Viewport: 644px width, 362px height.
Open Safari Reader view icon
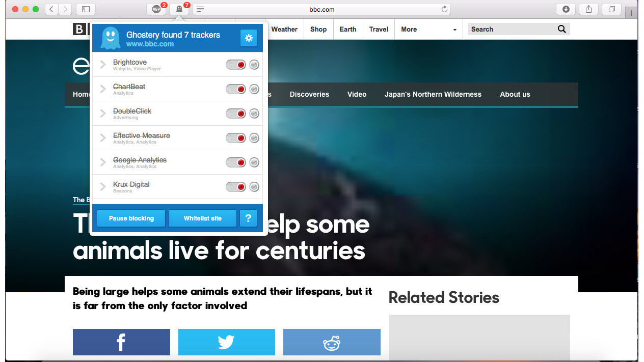tap(200, 9)
